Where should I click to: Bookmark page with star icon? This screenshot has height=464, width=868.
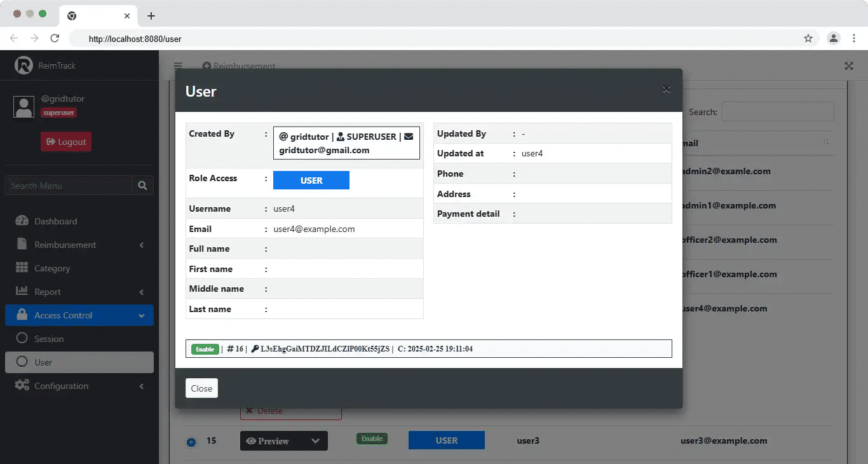coord(808,39)
